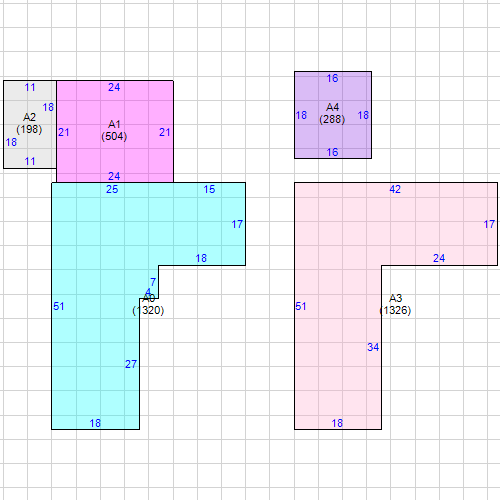Click the left side length 51 on A3
Image resolution: width=500 pixels, height=500 pixels.
[x=301, y=306]
